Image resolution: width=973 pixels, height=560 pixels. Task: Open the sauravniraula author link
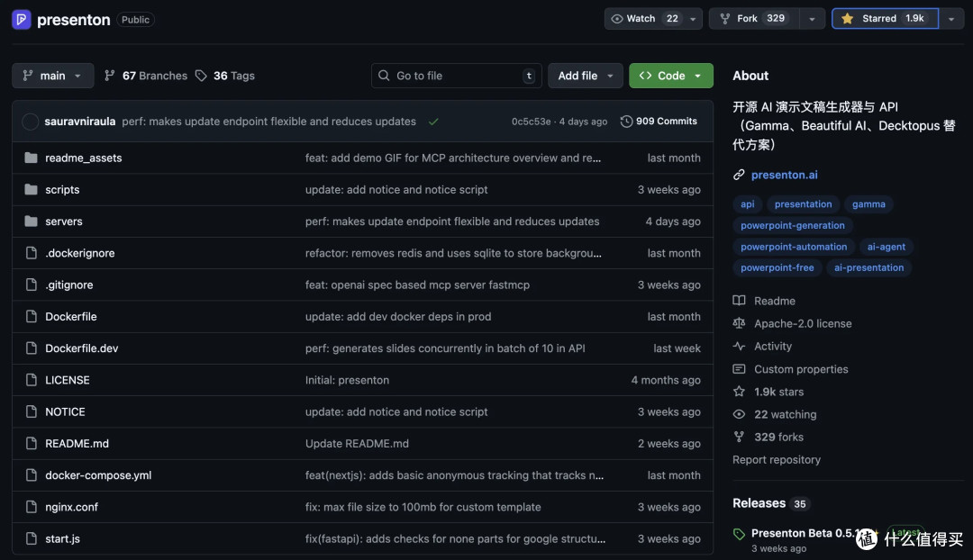80,122
